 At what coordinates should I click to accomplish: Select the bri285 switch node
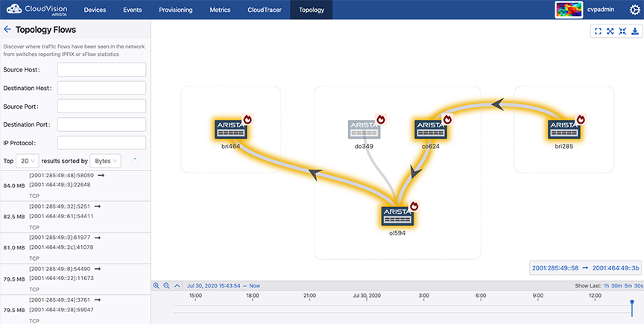point(564,130)
